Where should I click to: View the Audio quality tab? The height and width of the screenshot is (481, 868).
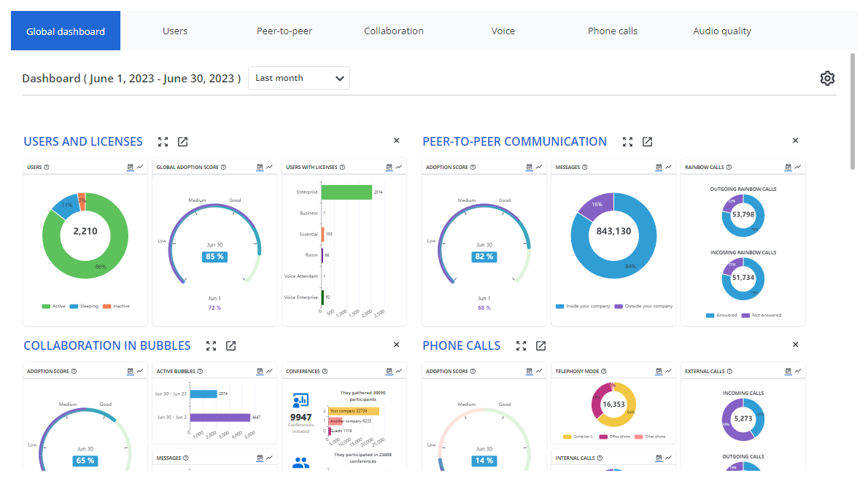(722, 31)
